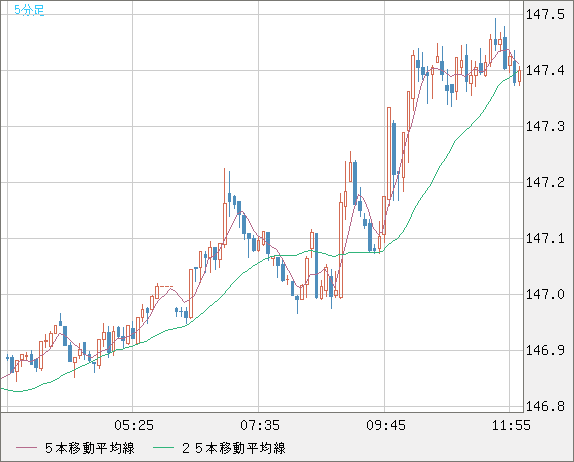Click the tall red candle near 09:45
This screenshot has width=574, height=462.
389,153
